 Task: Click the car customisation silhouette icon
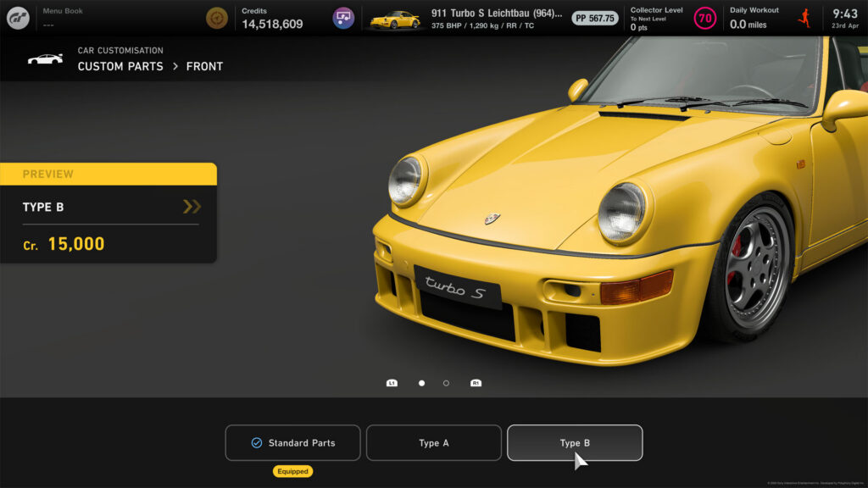[46, 58]
